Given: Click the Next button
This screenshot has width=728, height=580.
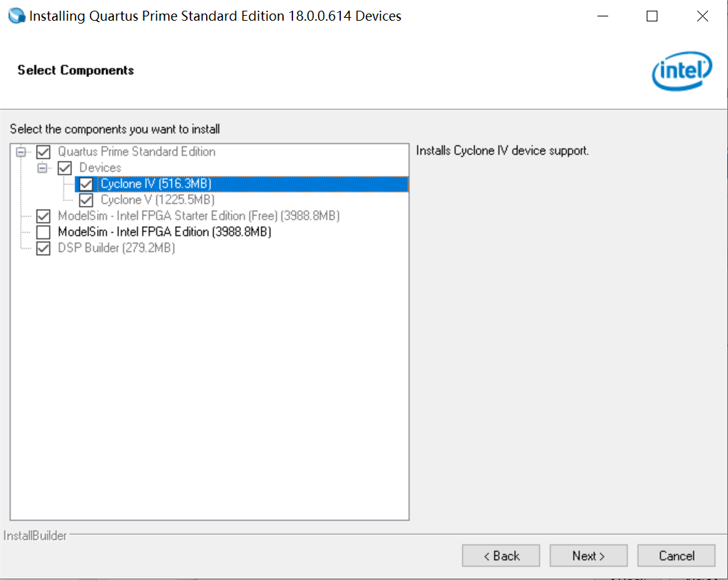Looking at the screenshot, I should pos(588,555).
